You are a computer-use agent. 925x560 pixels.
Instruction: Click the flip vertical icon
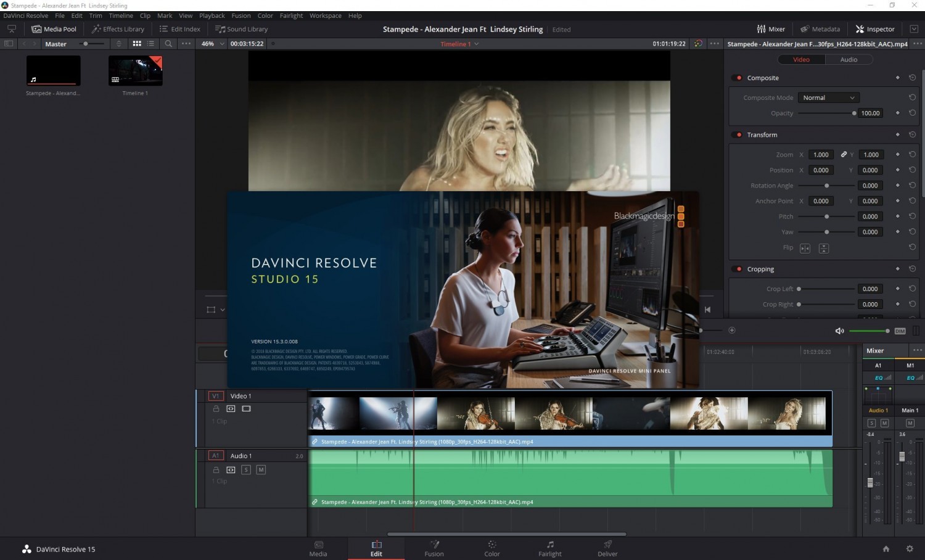click(x=824, y=248)
